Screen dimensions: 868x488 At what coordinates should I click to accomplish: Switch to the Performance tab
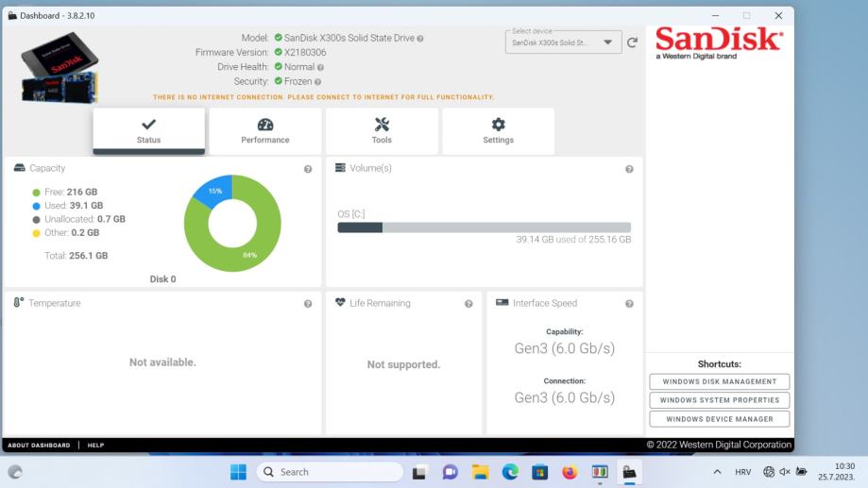pos(265,131)
